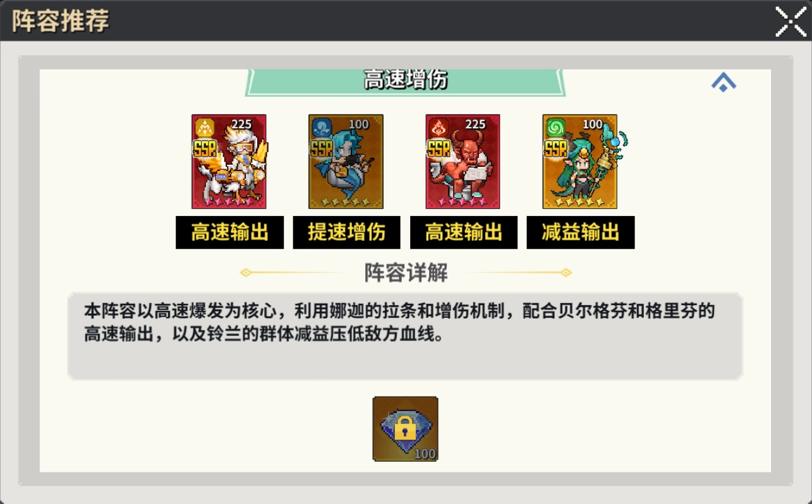The image size is (812, 504).
Task: Unlock the locked diamond reward icon
Action: tap(406, 429)
